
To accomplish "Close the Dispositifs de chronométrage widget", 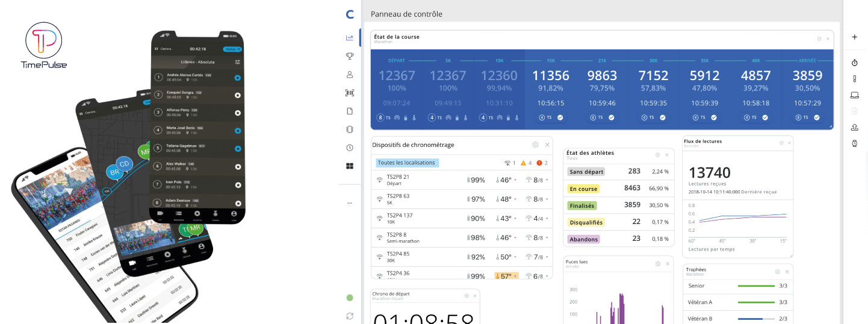I will pos(547,145).
